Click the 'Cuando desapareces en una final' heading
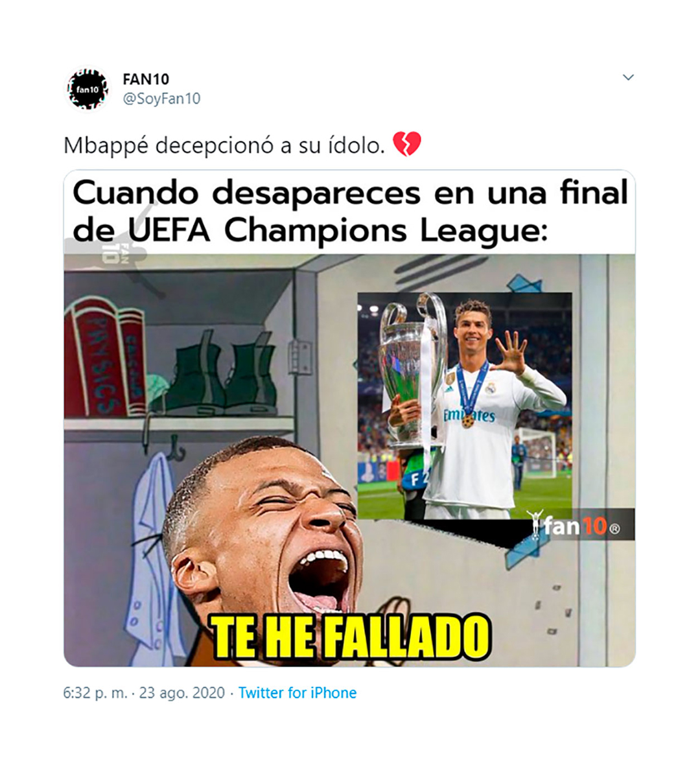 click(350, 193)
